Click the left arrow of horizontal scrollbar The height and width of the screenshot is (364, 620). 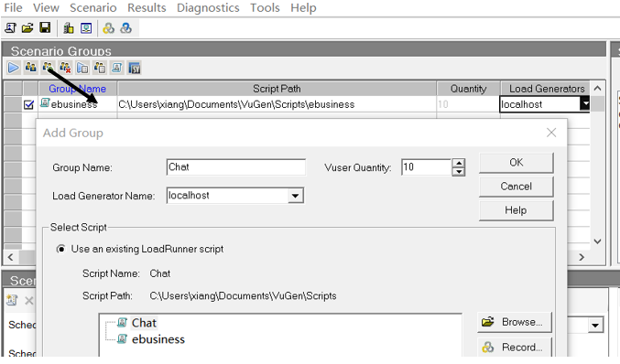tap(11, 257)
